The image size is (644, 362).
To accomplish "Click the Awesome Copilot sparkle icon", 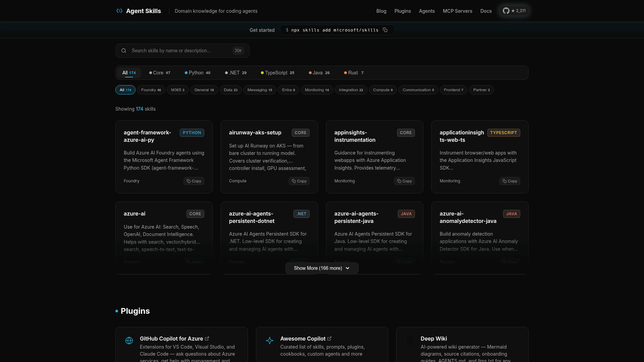I will click(x=270, y=341).
